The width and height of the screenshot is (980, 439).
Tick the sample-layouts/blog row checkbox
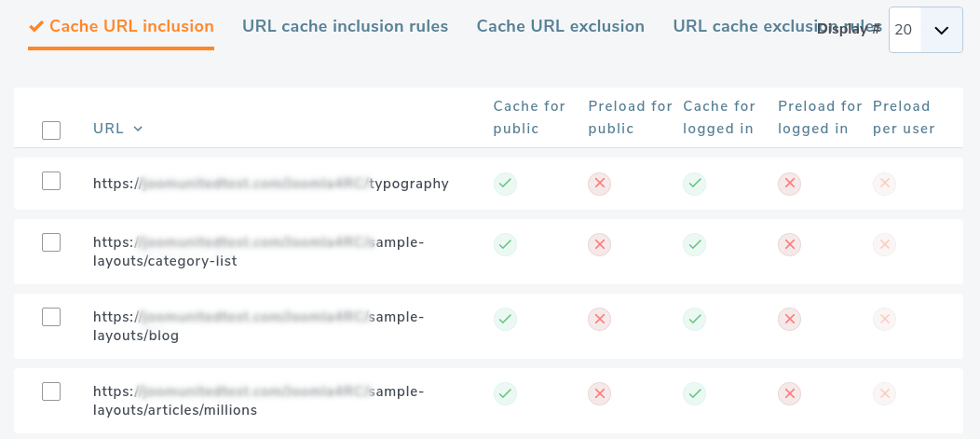click(x=51, y=317)
